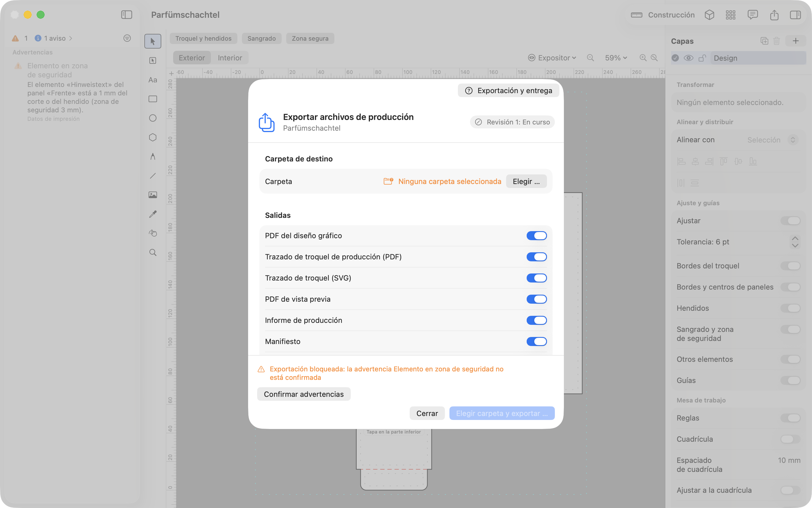Click zoom out magnifier icon
The width and height of the screenshot is (812, 508).
pos(590,58)
